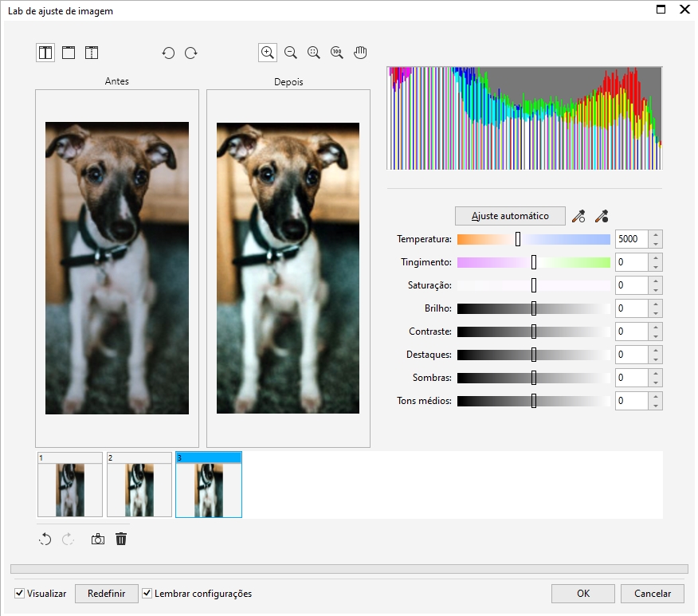
Task: Increase Temperatura value using up arrow
Action: 655,234
